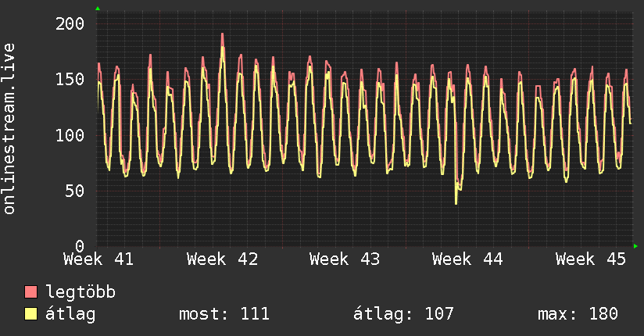
Task: Click the green arrow at x-axis end
Action: point(636,246)
